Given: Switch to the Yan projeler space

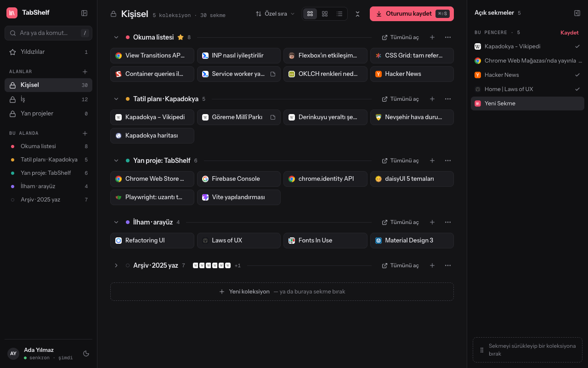Looking at the screenshot, I should click(x=48, y=114).
